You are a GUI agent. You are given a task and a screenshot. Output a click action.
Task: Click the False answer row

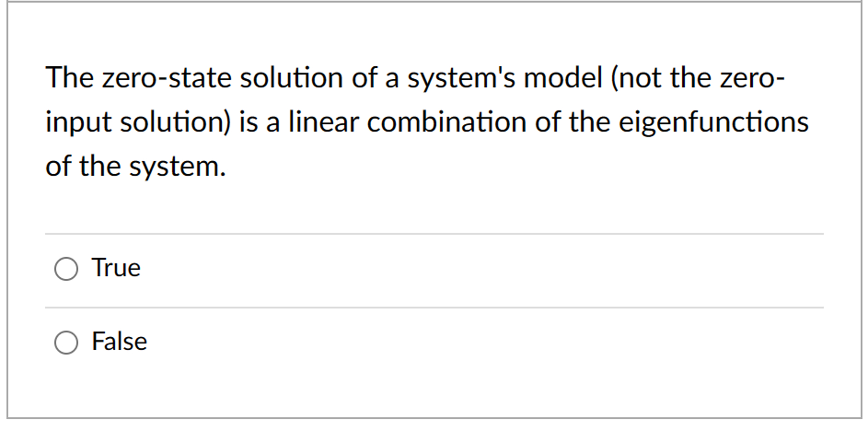[x=322, y=342]
